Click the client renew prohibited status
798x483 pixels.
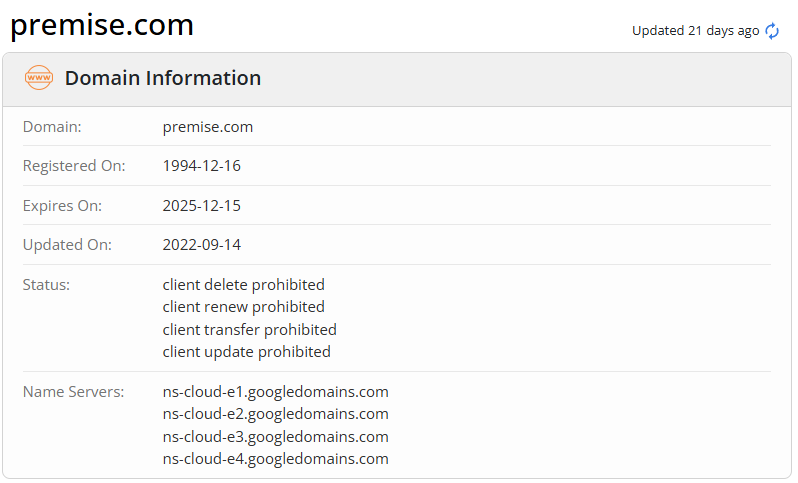244,307
